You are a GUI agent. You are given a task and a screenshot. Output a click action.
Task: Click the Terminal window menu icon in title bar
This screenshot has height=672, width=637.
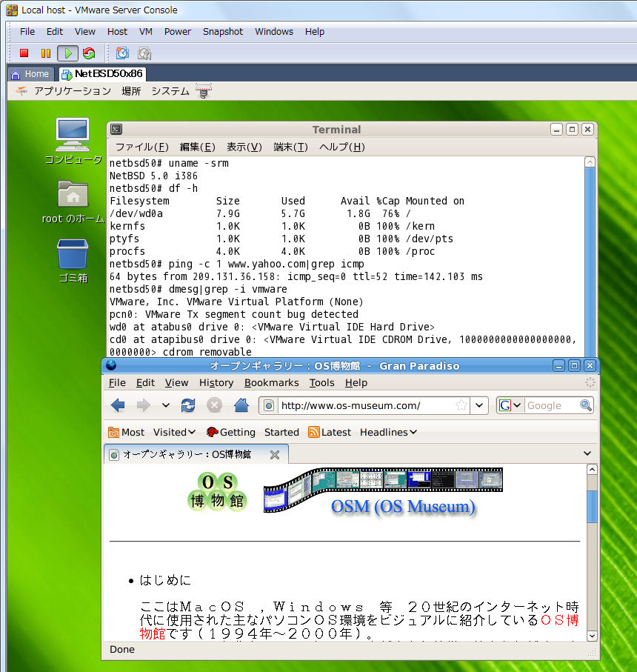click(x=116, y=129)
